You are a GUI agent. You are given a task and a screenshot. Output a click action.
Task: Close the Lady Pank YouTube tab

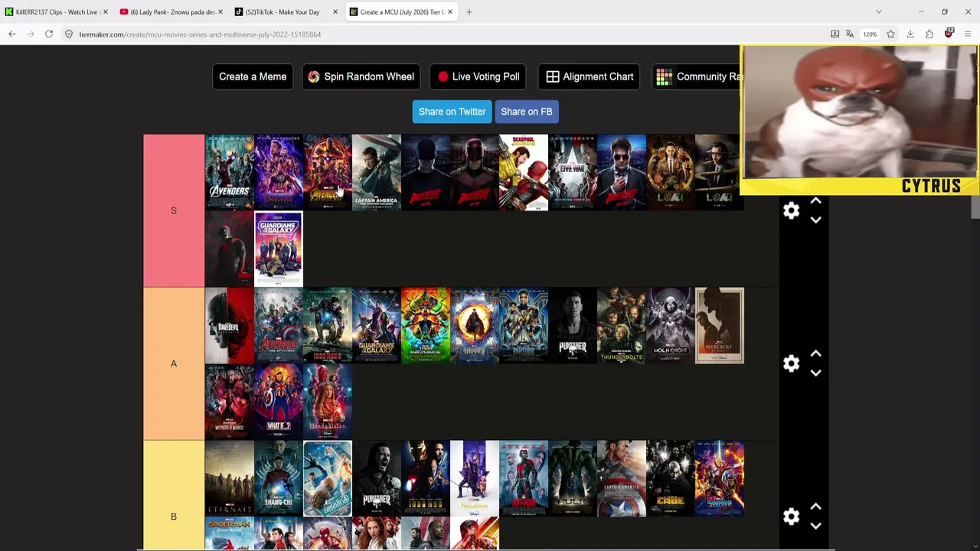(x=220, y=11)
